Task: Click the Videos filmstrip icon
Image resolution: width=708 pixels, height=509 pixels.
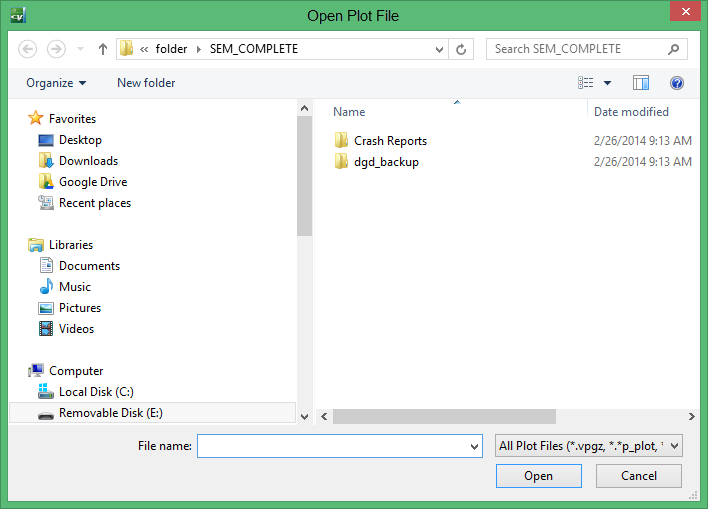Action: [46, 329]
